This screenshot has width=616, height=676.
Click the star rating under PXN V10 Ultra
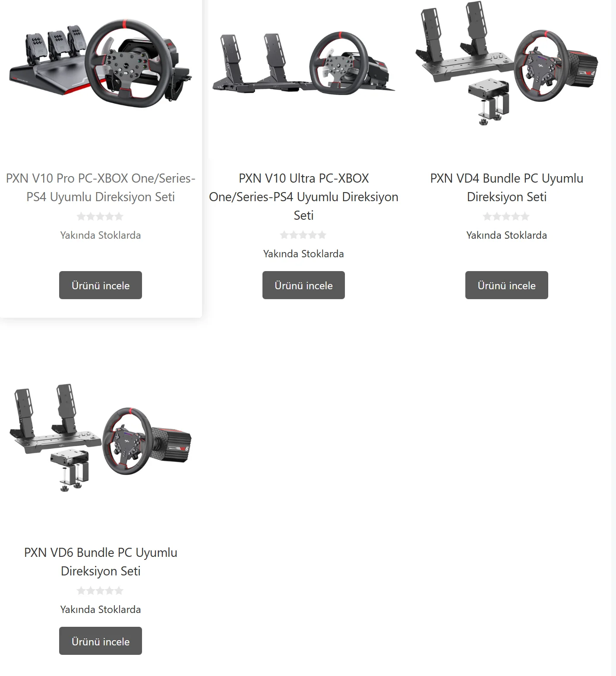303,235
